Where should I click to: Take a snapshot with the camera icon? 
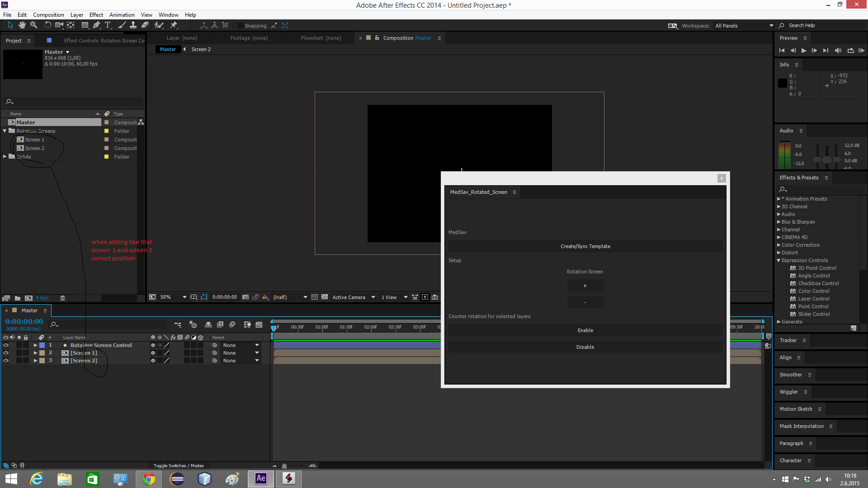coord(245,297)
